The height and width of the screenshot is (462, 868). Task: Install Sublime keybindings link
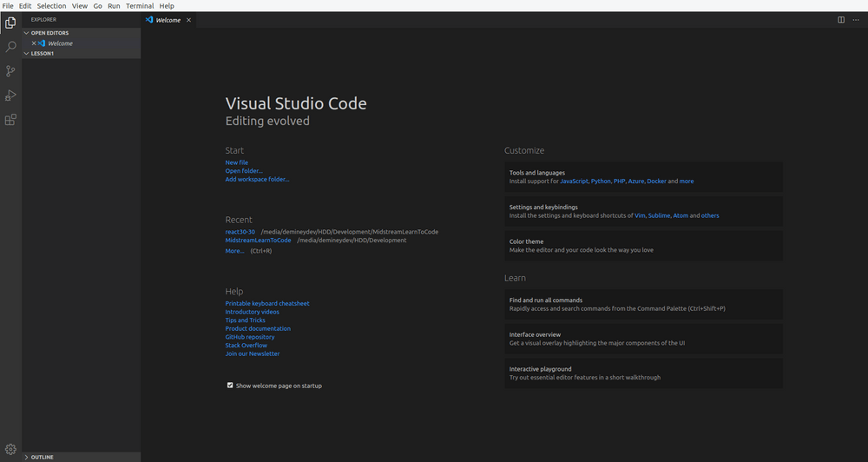click(x=659, y=215)
